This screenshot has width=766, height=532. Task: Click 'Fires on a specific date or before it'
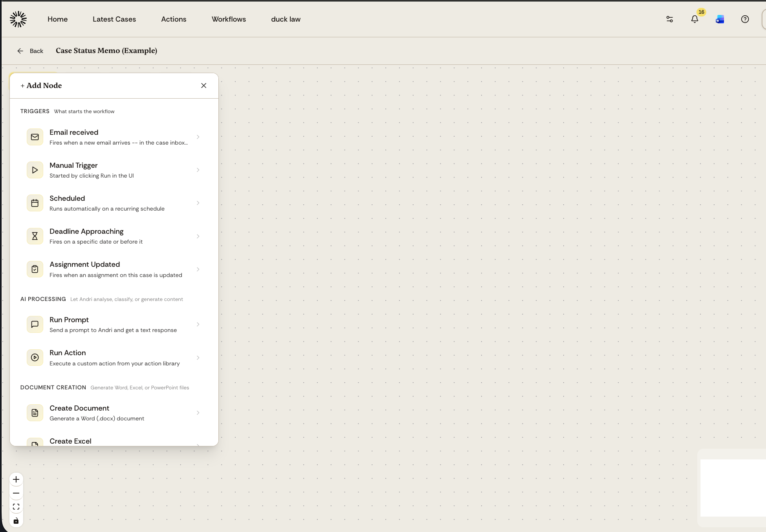(96, 242)
